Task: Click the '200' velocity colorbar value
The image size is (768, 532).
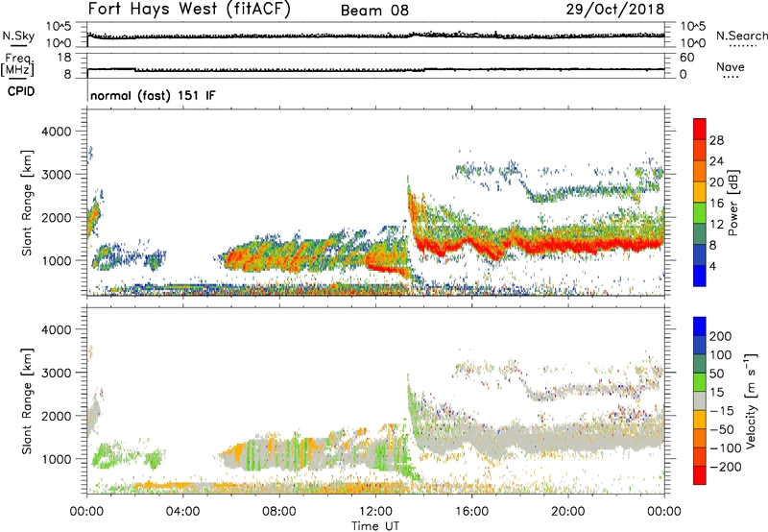Action: coord(721,336)
